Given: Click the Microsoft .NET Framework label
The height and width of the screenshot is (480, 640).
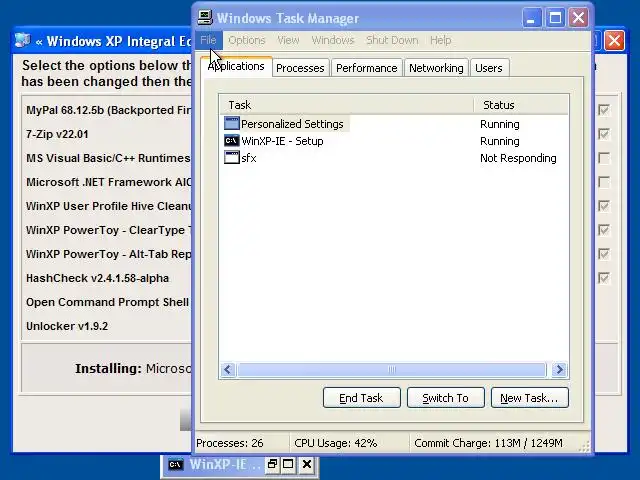Looking at the screenshot, I should click(108, 182).
